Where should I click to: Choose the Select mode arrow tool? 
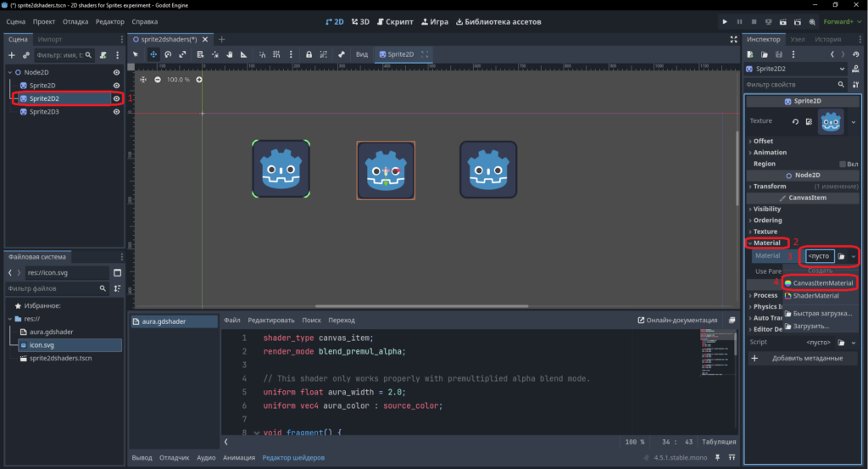pyautogui.click(x=136, y=54)
